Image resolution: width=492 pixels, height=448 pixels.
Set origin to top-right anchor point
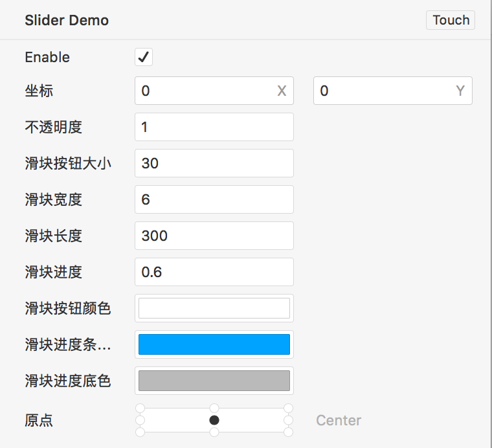tap(289, 409)
